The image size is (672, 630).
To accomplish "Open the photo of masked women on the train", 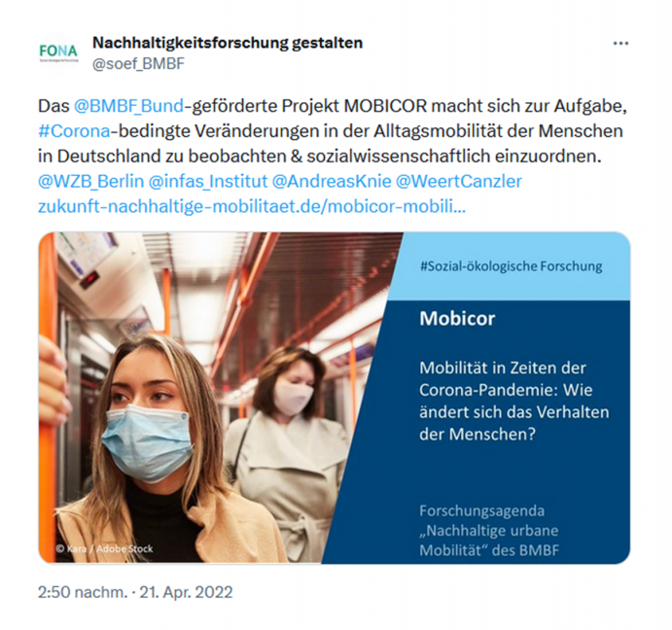I will coord(214,398).
